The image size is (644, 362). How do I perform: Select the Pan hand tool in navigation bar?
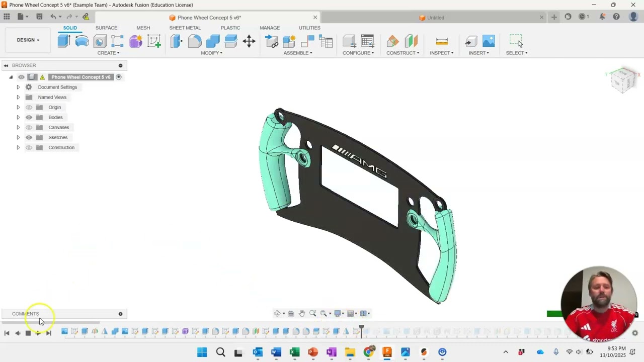click(302, 313)
